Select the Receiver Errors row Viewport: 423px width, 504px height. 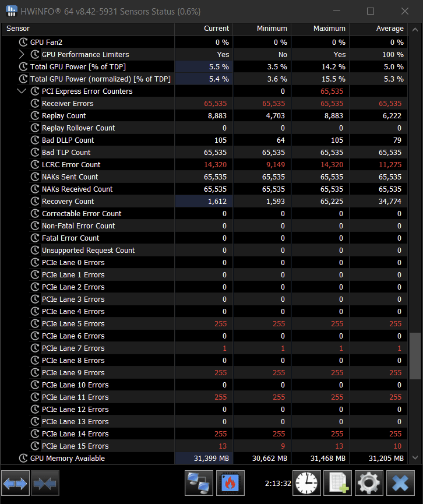click(x=68, y=104)
